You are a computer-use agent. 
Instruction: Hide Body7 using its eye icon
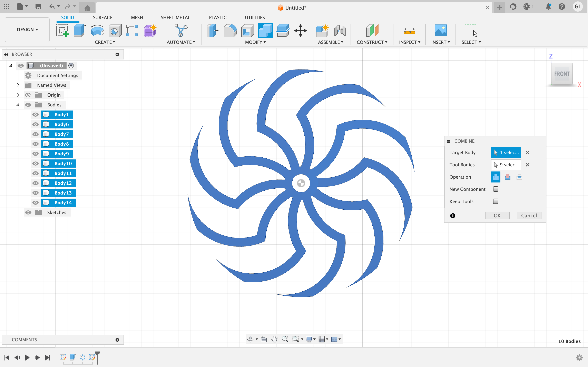[x=36, y=134]
